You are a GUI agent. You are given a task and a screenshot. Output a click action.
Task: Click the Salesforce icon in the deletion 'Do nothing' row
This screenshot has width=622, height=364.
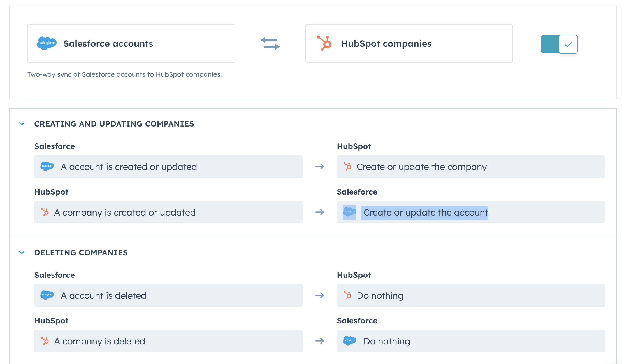coord(349,341)
